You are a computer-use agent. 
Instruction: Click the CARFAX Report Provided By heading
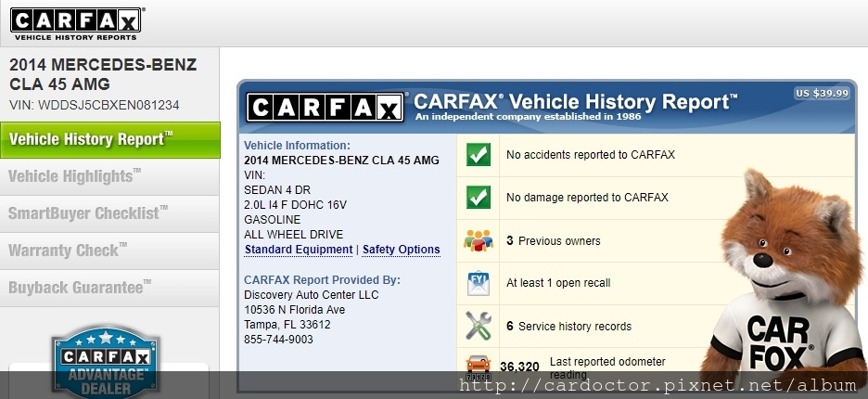(x=322, y=280)
